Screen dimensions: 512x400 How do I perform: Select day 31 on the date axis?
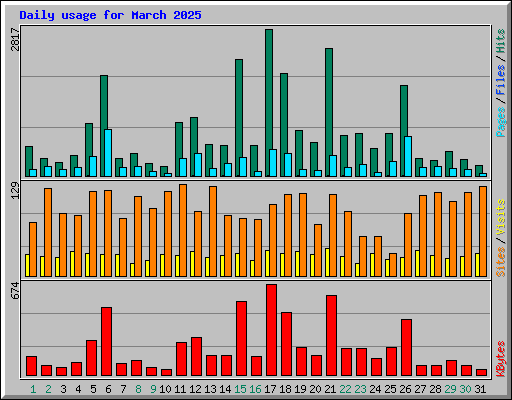pyautogui.click(x=480, y=389)
